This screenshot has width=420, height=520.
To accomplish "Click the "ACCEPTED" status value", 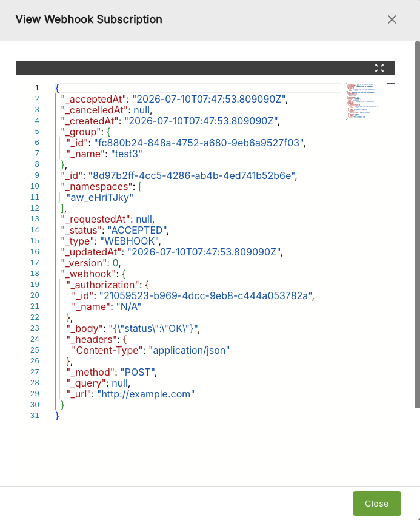I will [x=138, y=230].
